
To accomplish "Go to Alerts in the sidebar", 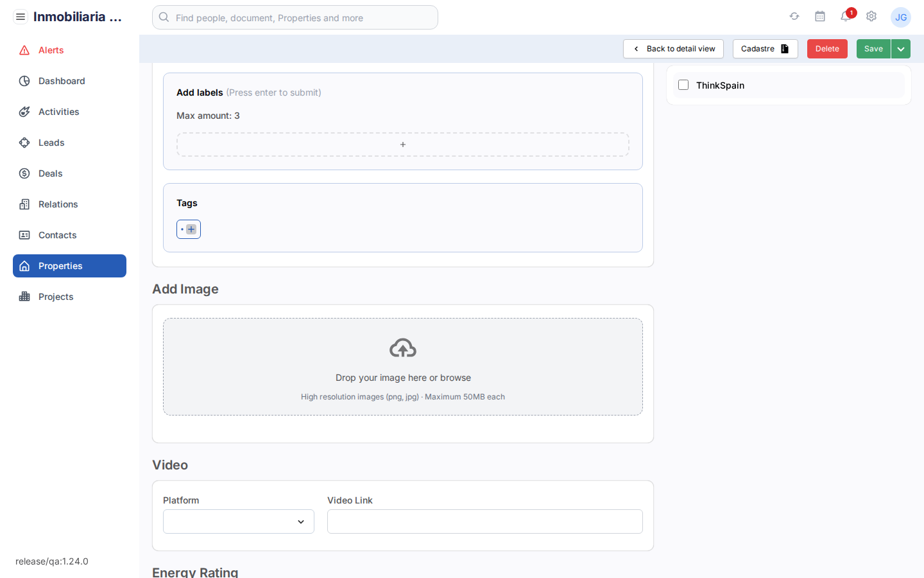I will 51,50.
